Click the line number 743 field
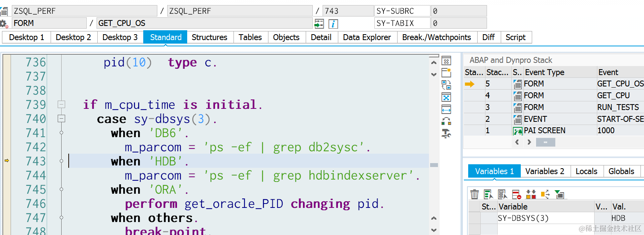 click(348, 11)
